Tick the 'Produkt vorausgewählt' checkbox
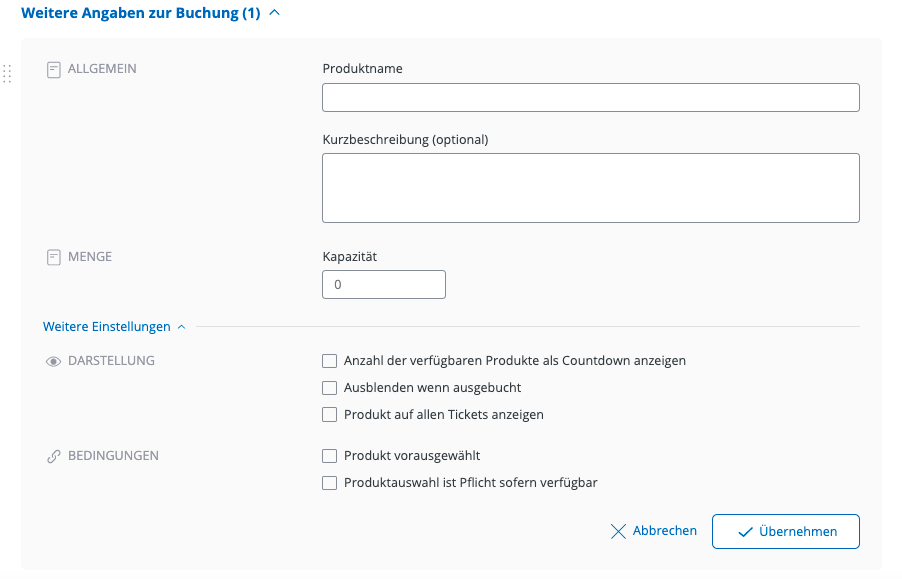Screen dimensions: 902x579 (329, 456)
